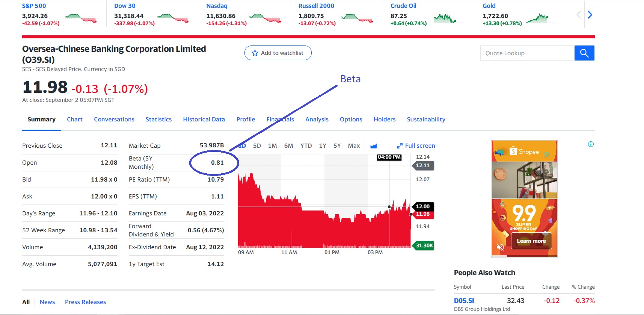644x315 pixels.
Task: Select the All news filter
Action: point(26,302)
